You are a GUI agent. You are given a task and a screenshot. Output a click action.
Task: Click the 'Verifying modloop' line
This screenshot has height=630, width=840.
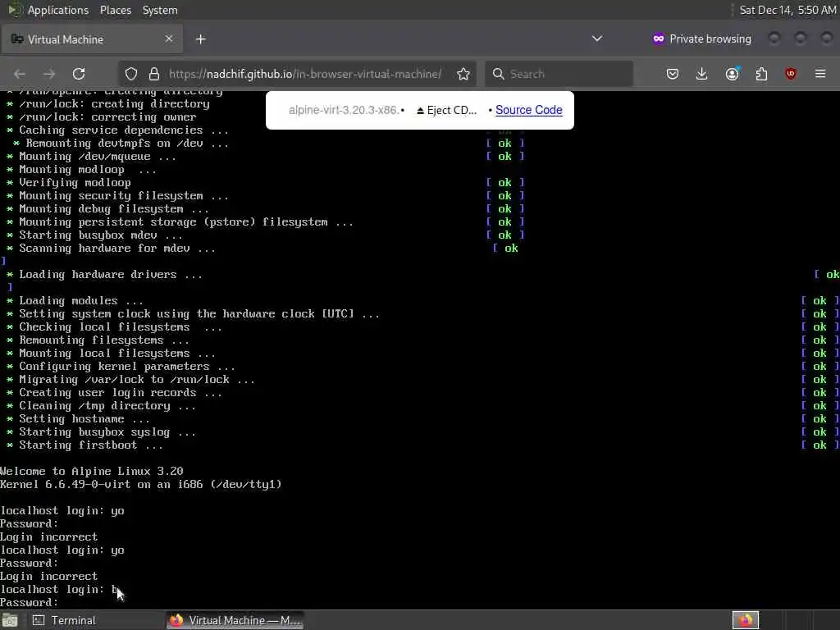pyautogui.click(x=70, y=183)
